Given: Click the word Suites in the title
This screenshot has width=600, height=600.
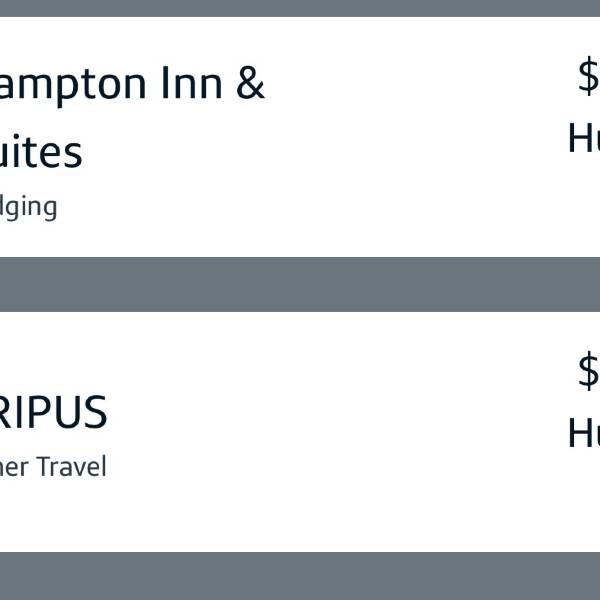Looking at the screenshot, I should click(x=40, y=152).
